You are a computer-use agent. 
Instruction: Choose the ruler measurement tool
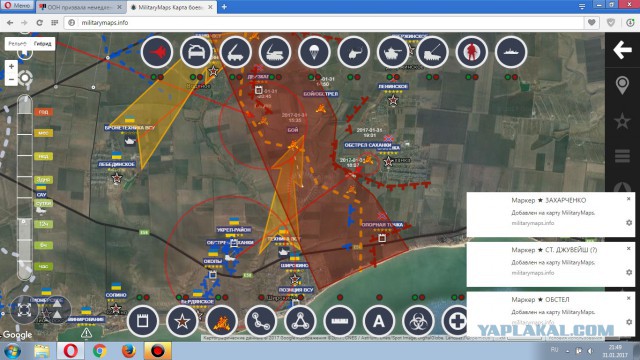(x=340, y=321)
